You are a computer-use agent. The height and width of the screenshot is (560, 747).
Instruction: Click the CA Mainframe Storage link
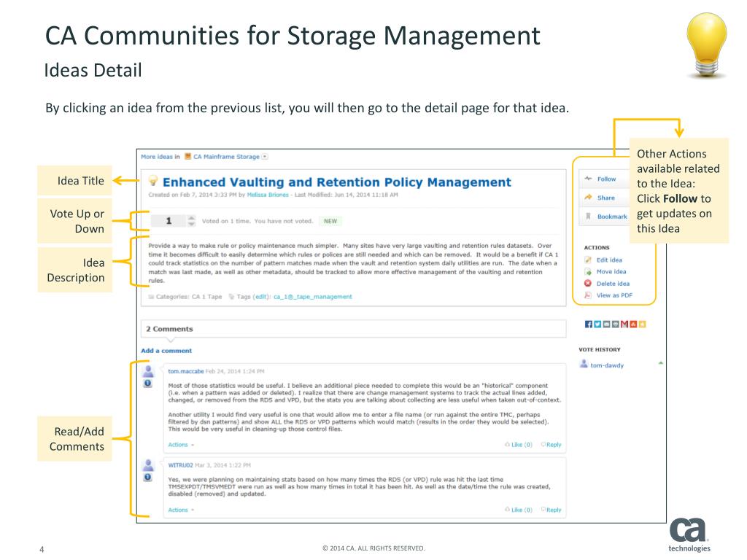pos(226,156)
